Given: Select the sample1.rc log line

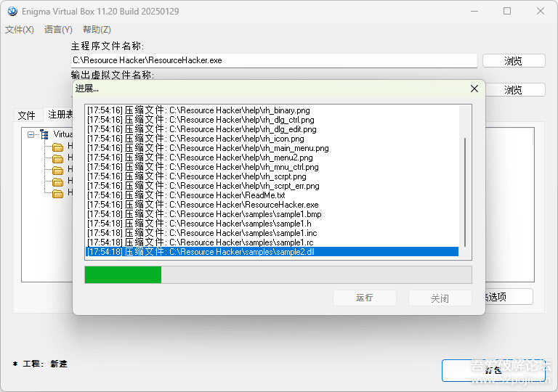Looking at the screenshot, I should (272, 242).
